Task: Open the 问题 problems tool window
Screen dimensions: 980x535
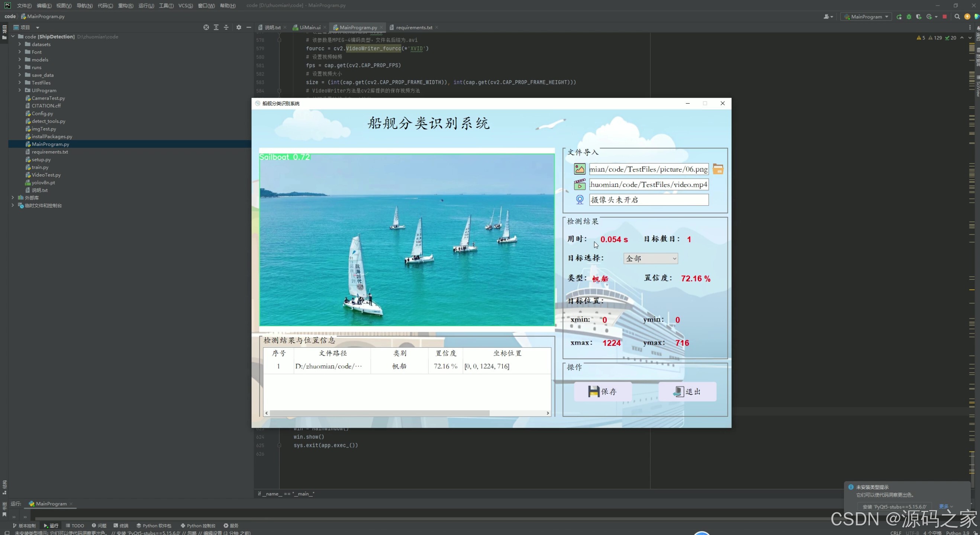Action: 99,525
